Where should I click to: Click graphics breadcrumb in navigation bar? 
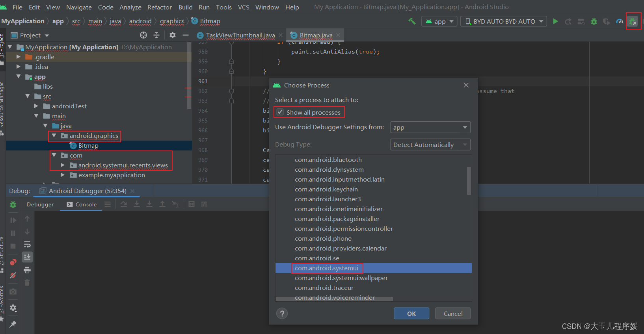click(x=172, y=21)
